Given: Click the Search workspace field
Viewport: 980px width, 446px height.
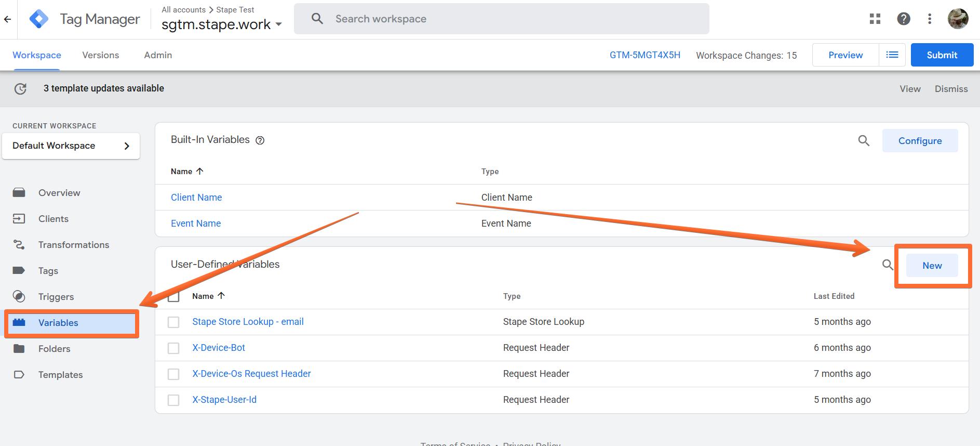Looking at the screenshot, I should 502,19.
